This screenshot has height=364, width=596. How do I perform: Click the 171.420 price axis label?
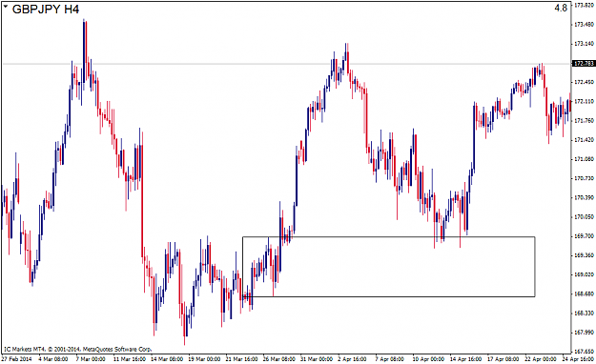585,140
